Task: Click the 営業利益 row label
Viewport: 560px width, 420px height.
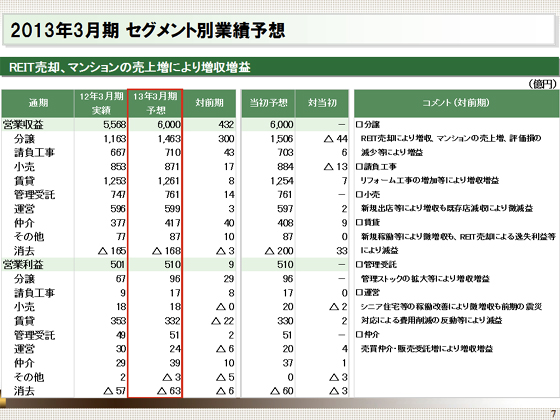Action: pos(23,265)
